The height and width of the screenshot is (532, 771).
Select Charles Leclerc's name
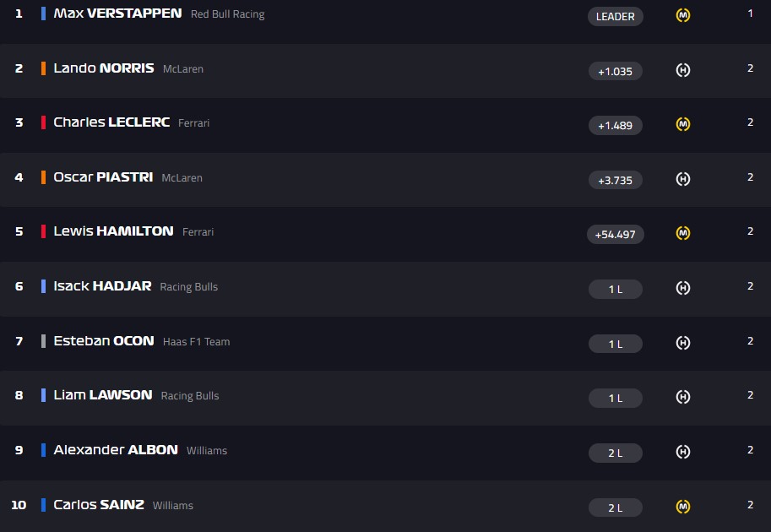tap(111, 122)
